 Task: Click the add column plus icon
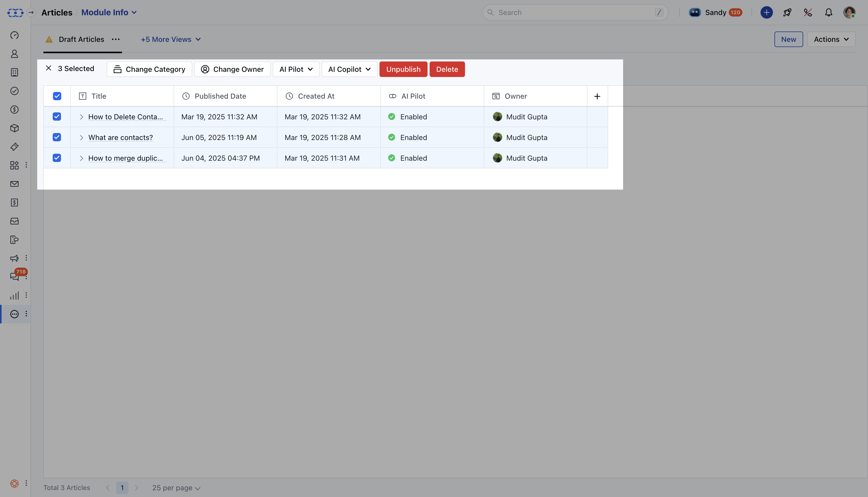point(597,96)
